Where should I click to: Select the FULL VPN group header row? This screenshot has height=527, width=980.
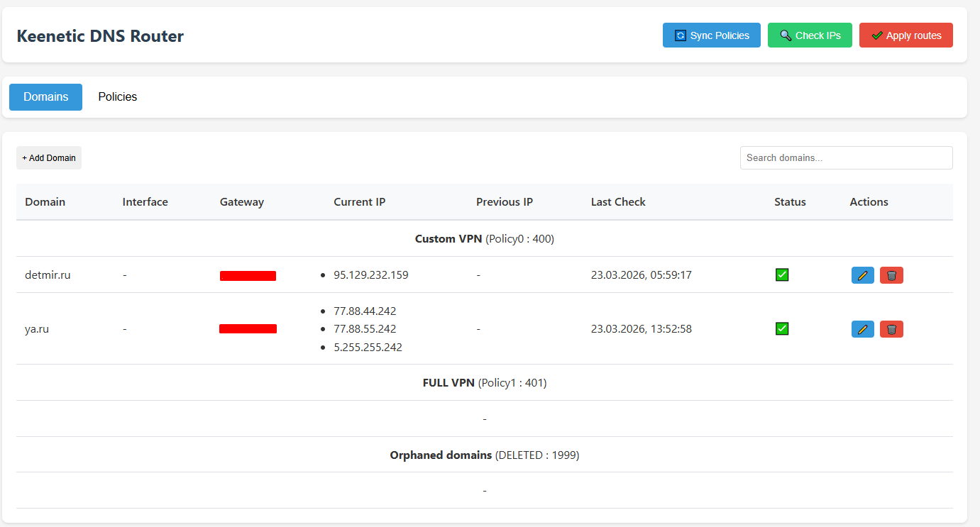tap(484, 383)
